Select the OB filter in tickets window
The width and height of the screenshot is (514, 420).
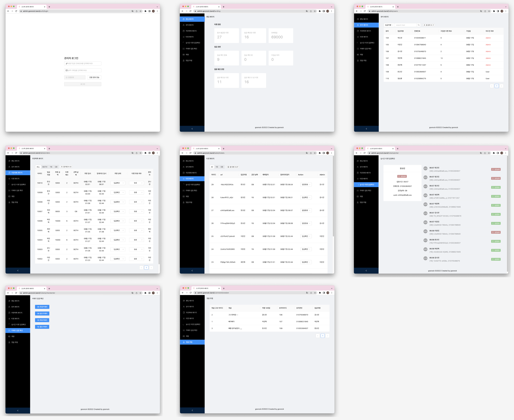[x=222, y=167]
